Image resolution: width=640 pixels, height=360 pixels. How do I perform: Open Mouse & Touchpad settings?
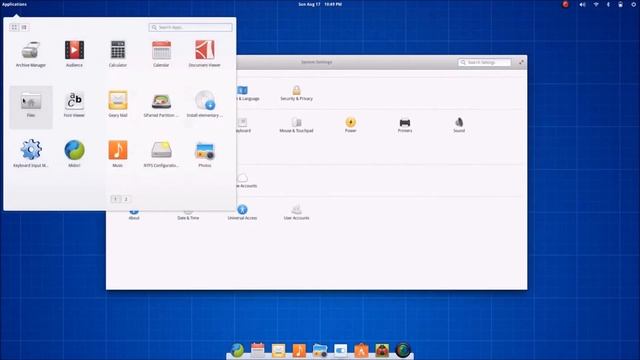click(296, 125)
